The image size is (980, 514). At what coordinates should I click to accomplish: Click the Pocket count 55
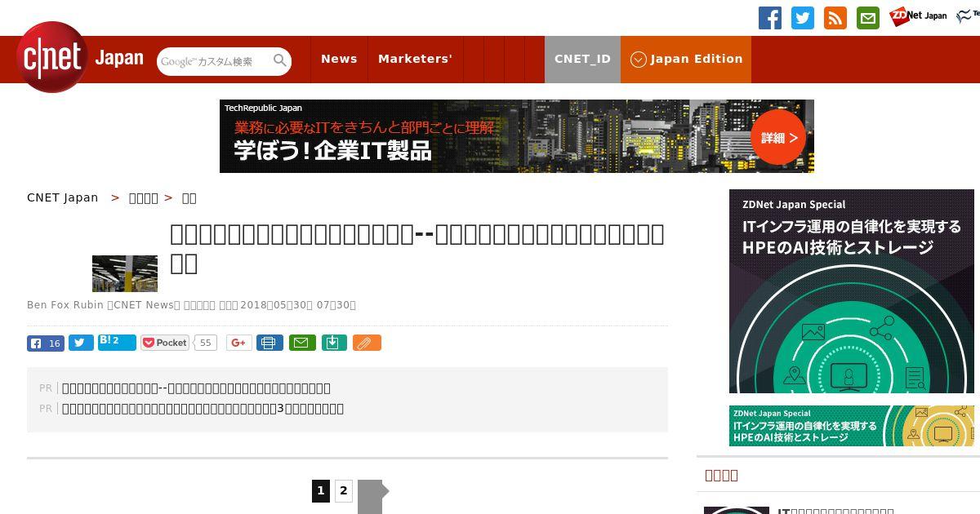(206, 343)
